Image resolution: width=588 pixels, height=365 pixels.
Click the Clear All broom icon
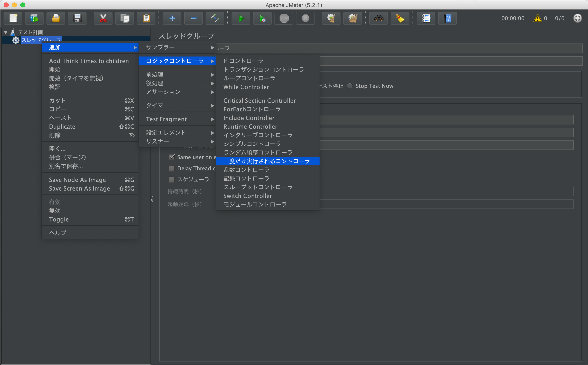353,18
